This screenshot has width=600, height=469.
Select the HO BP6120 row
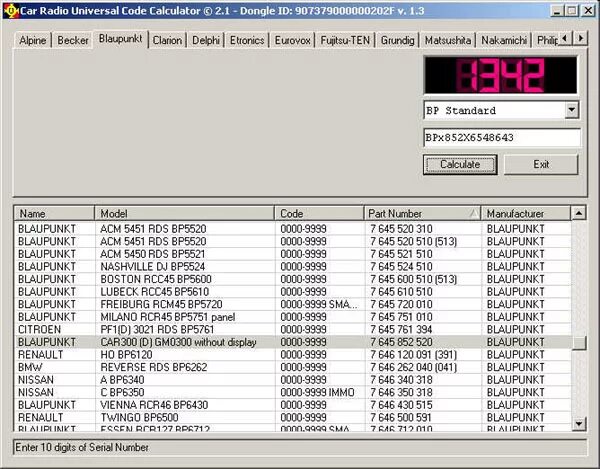tap(293, 355)
